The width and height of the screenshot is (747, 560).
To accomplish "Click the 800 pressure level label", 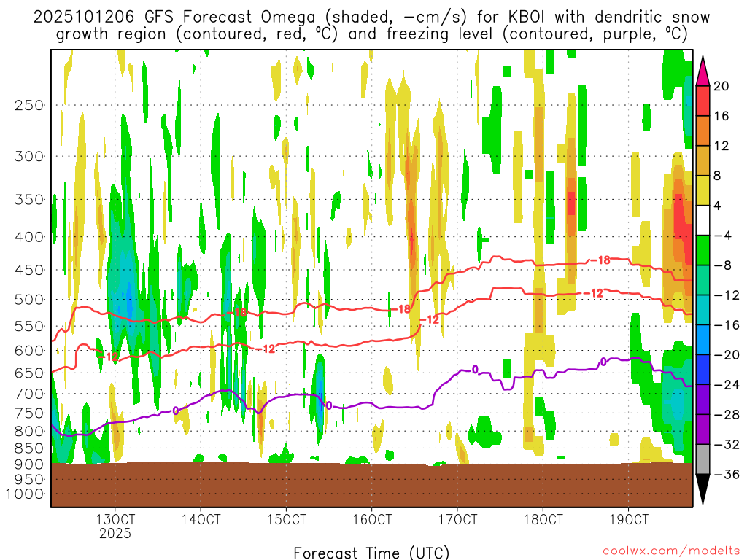I will 29,432.
